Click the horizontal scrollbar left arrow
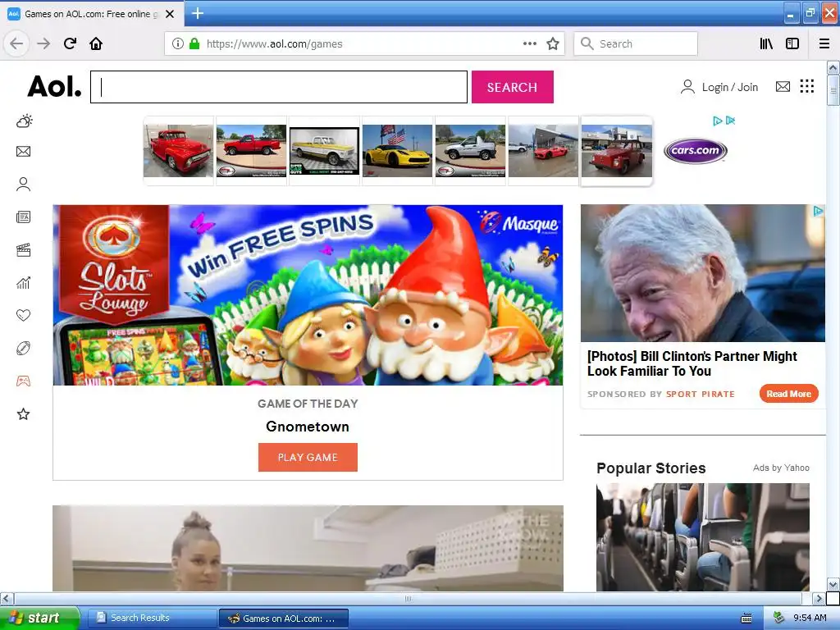 point(7,598)
